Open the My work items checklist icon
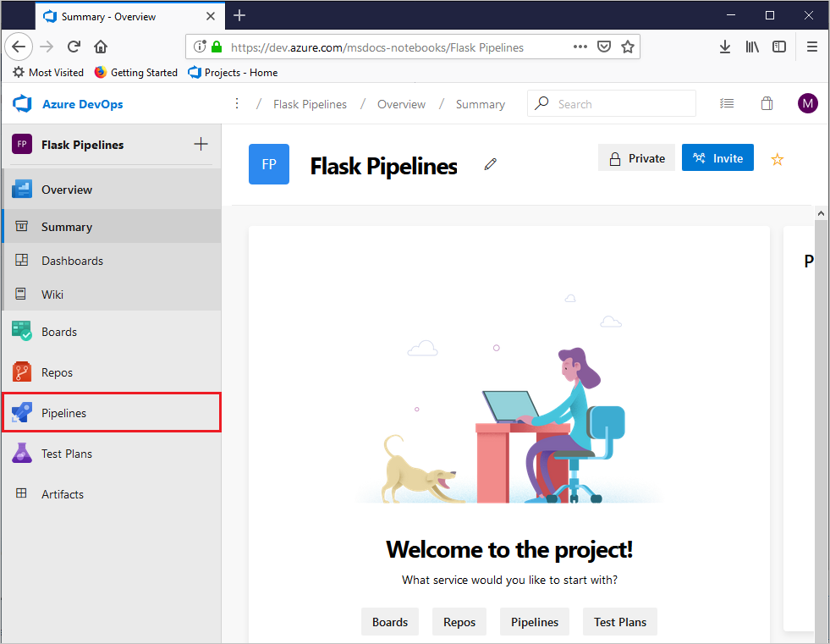Viewport: 830px width, 644px height. click(727, 102)
